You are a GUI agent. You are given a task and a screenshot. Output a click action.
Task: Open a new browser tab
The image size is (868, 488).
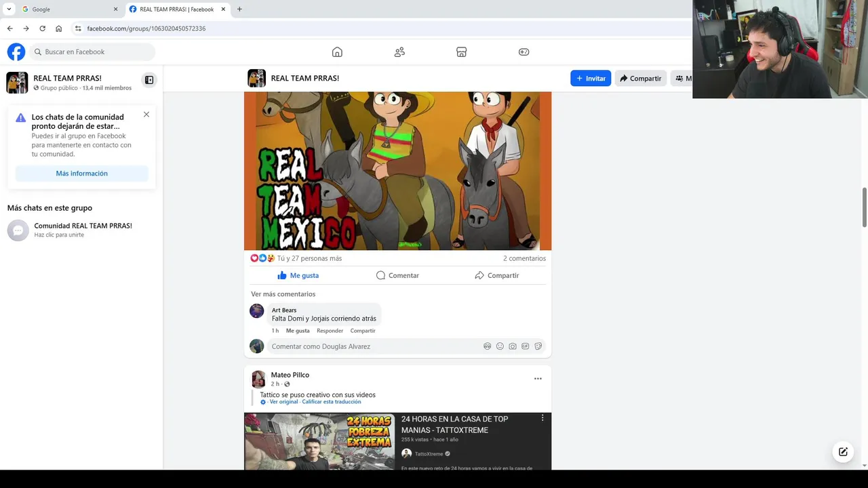pos(239,9)
